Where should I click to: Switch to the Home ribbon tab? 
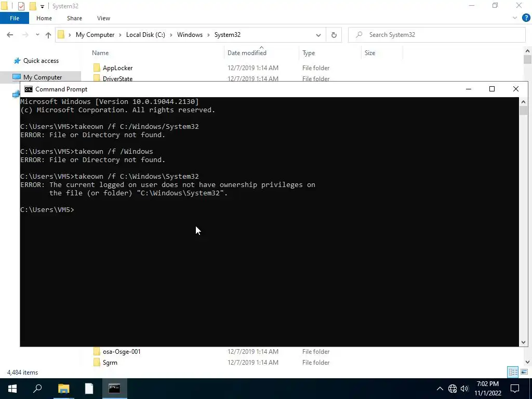pos(44,18)
